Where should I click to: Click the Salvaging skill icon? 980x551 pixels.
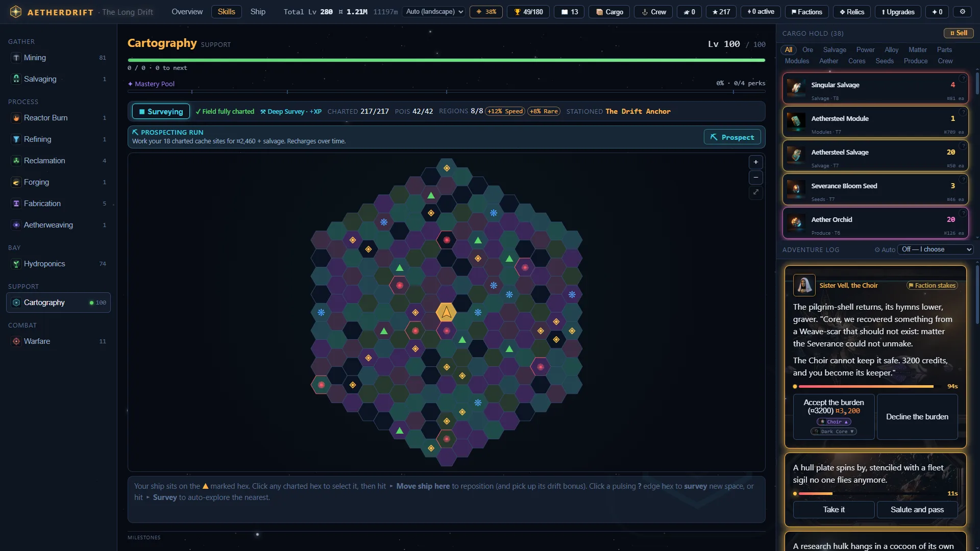click(x=16, y=79)
